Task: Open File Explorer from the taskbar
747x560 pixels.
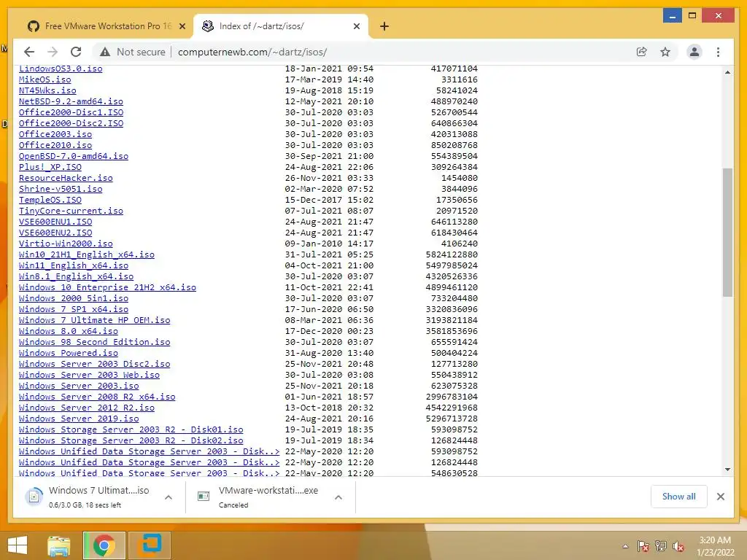Action: [x=58, y=545]
